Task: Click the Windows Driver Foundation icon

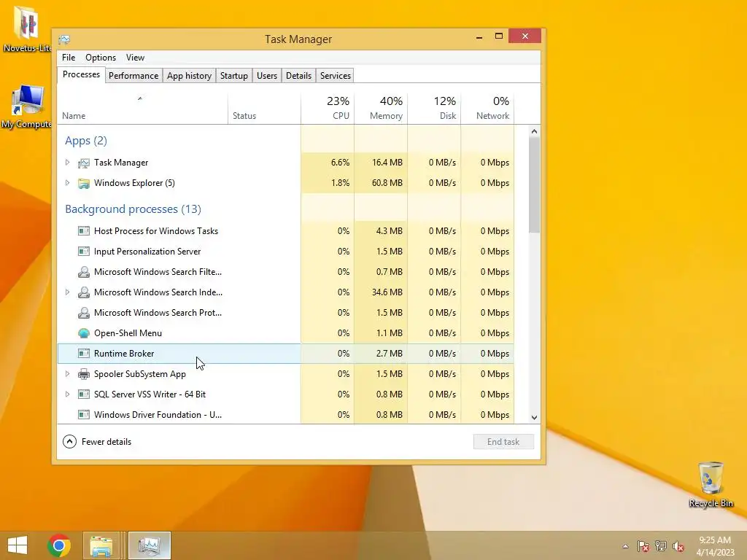Action: [84, 415]
